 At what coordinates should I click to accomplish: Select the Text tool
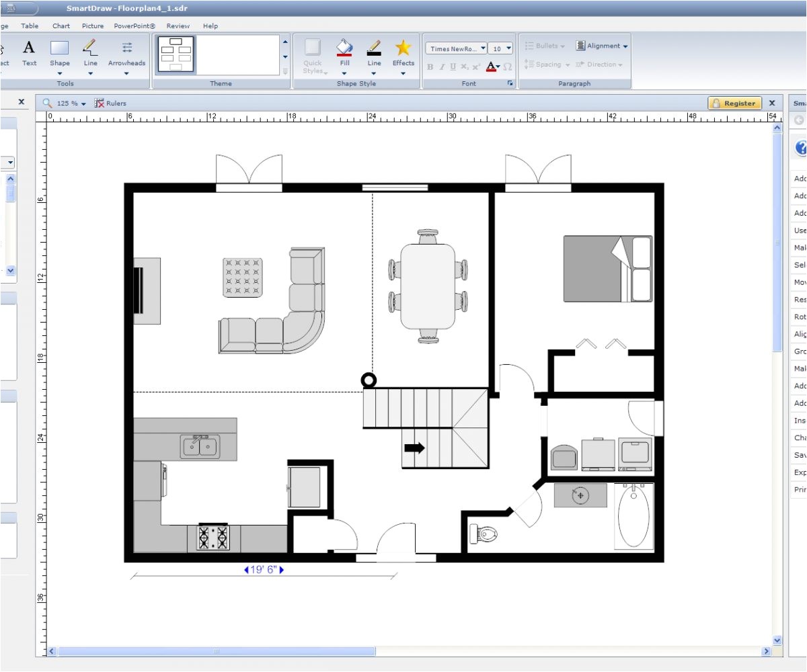click(x=29, y=54)
